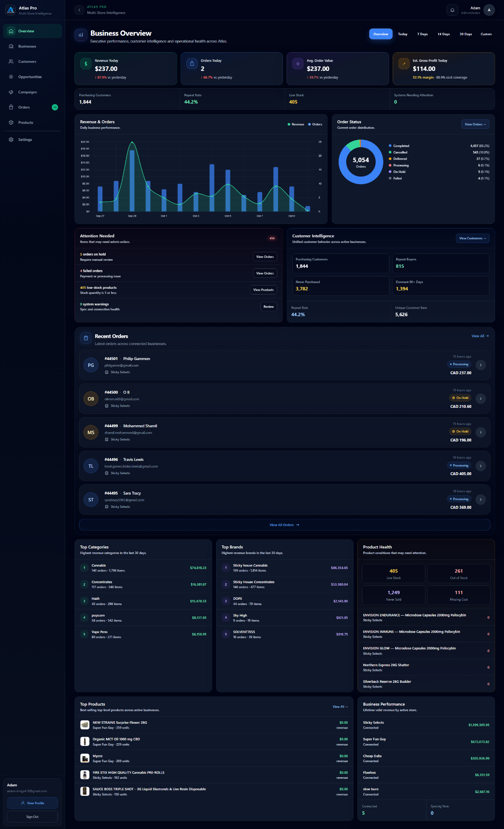Click the NEW STRAINS Surprise Flower thumbnail
Image resolution: width=504 pixels, height=829 pixels.
tap(85, 725)
